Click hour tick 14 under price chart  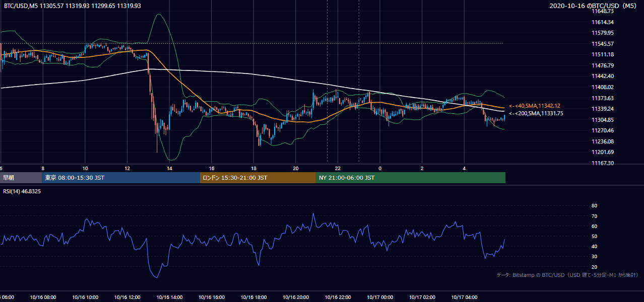click(170, 169)
